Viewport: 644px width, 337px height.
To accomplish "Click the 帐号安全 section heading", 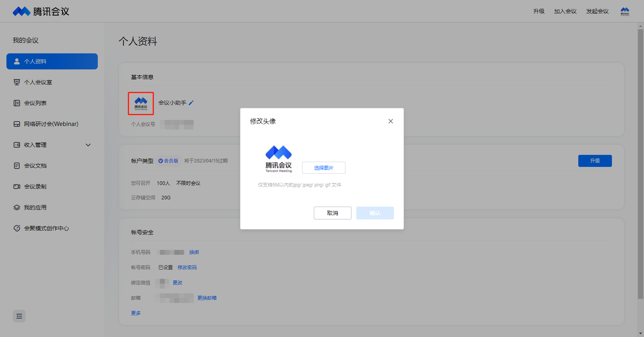I will (142, 232).
